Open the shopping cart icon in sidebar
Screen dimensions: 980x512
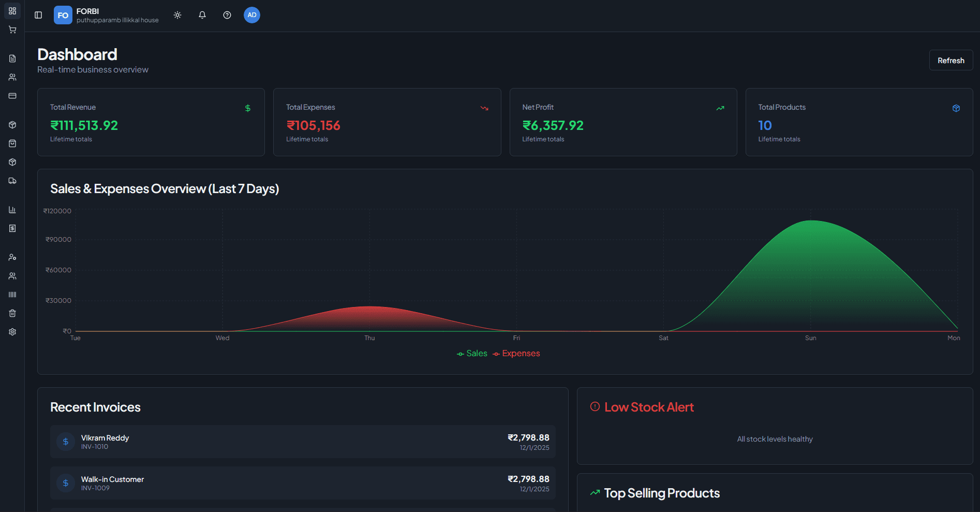[x=12, y=30]
